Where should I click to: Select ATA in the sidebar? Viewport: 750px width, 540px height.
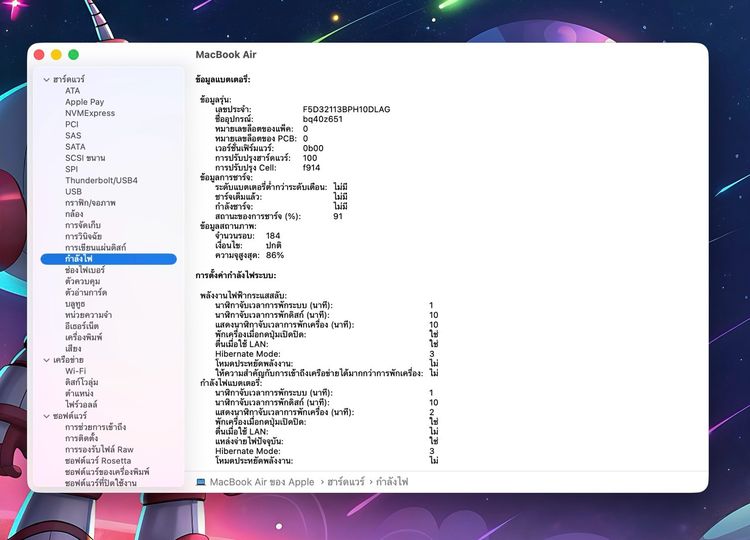pos(73,91)
